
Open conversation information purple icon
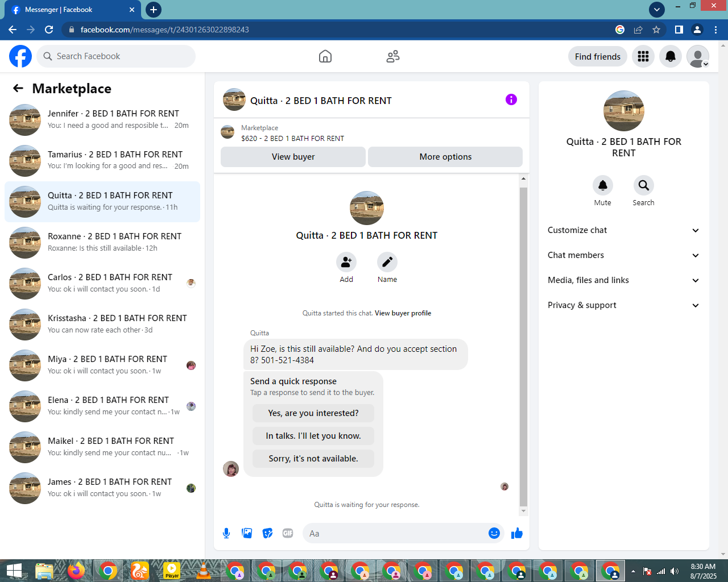(x=511, y=99)
